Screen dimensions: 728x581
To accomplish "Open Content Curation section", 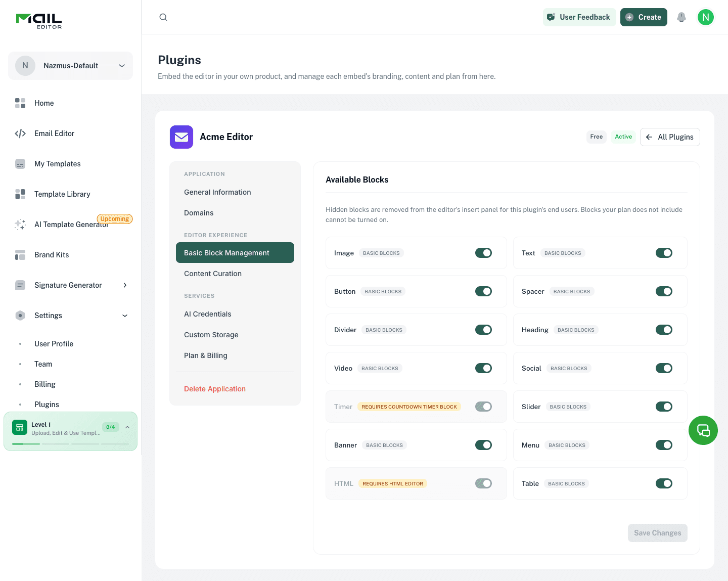I will click(x=235, y=274).
